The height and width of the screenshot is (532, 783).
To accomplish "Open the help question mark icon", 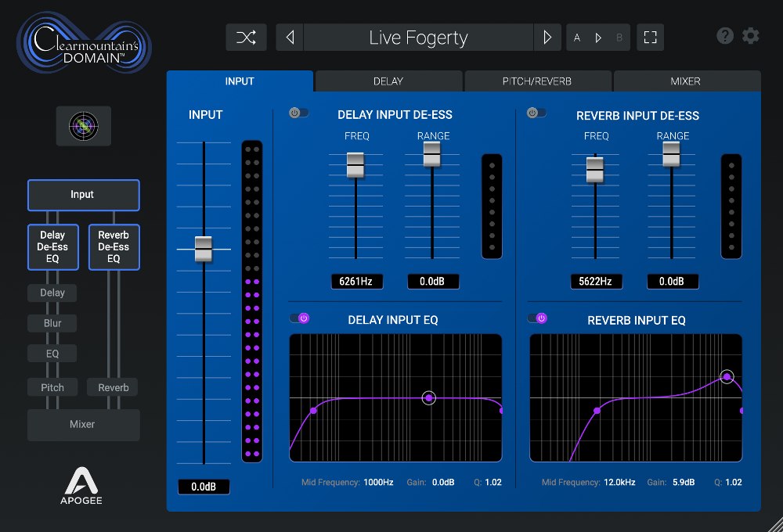I will click(x=724, y=35).
